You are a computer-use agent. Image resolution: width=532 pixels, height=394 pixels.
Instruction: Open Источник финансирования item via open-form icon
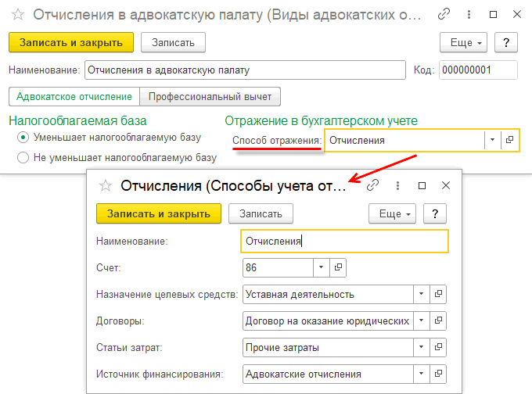click(439, 374)
